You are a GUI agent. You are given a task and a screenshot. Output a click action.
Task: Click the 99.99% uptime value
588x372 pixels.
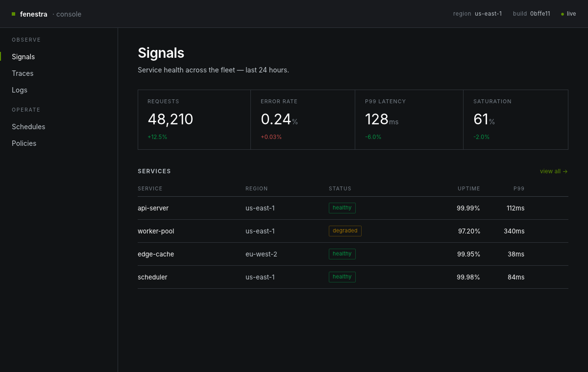(x=468, y=208)
